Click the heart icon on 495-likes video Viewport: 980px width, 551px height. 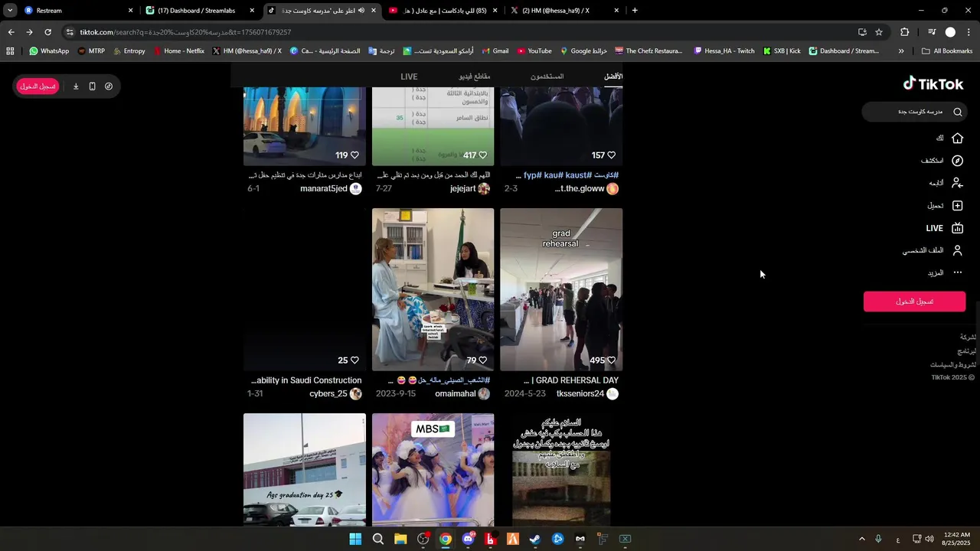611,360
